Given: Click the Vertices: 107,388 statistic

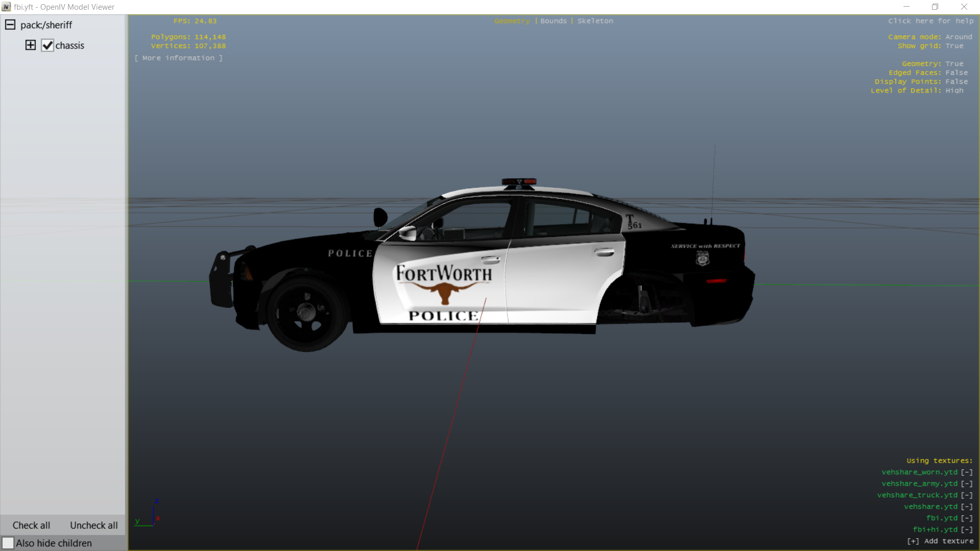Looking at the screenshot, I should [x=188, y=46].
